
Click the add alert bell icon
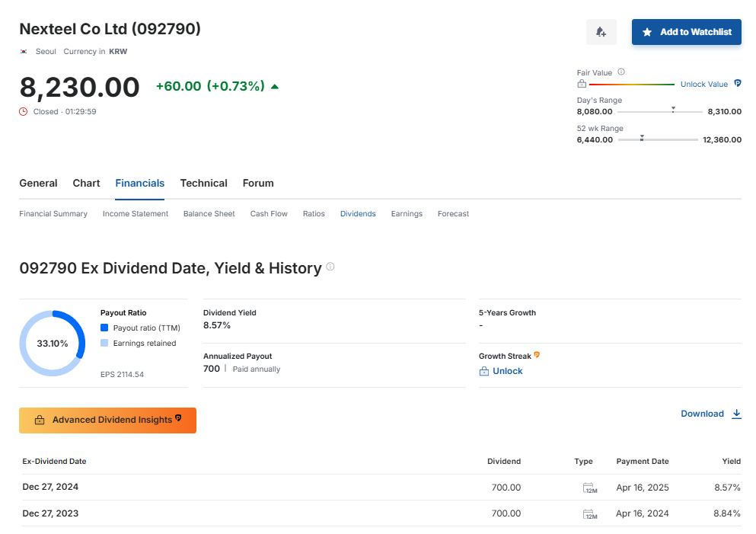[601, 32]
